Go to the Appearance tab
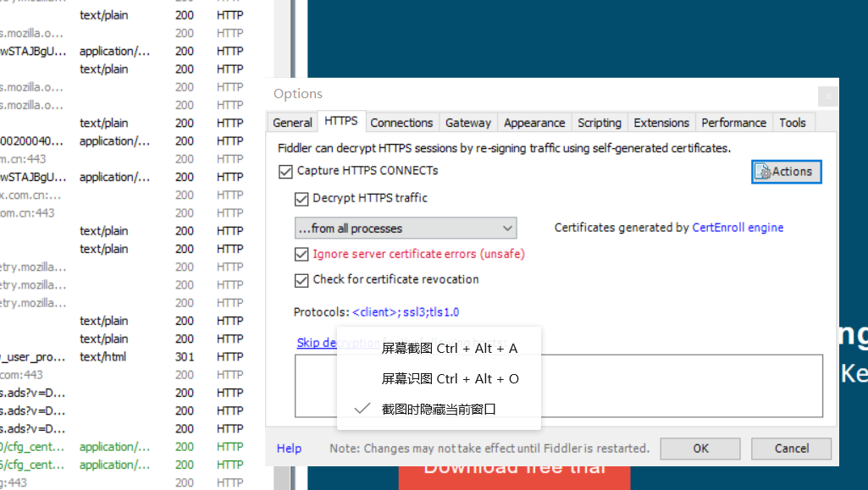Viewport: 868px width, 490px height. 534,122
